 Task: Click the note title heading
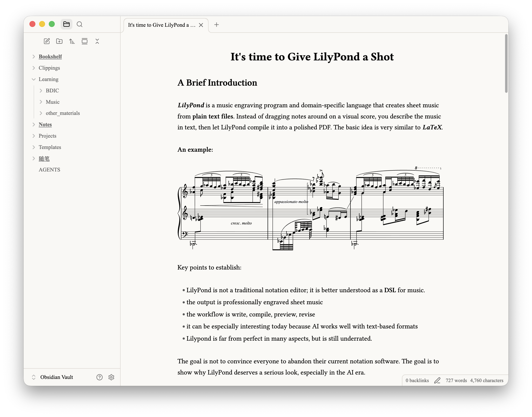pos(312,57)
